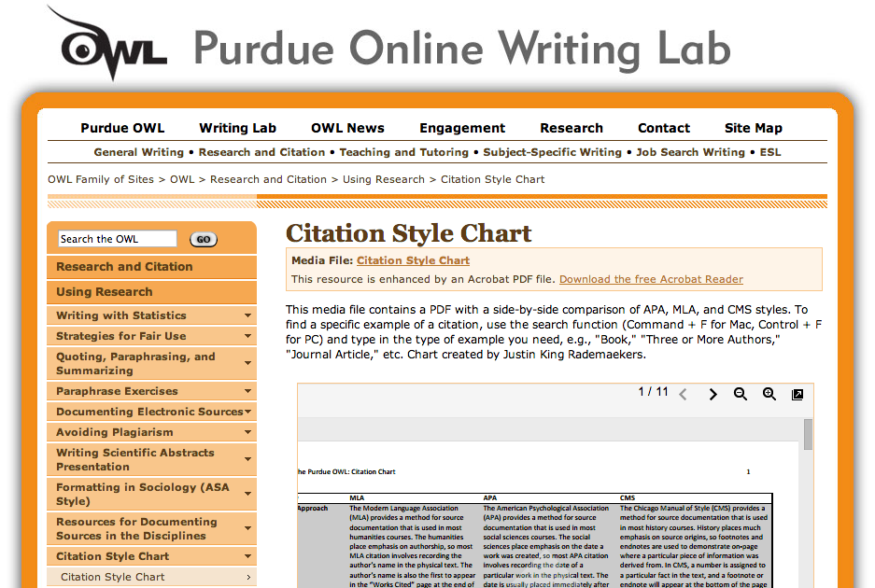Screen dimensions: 875x588
Task: Click the CMS column header in PDF
Action: (x=627, y=497)
